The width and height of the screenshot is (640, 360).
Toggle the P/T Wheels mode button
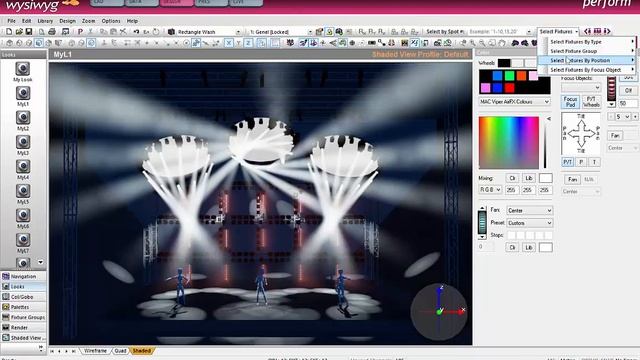point(591,102)
